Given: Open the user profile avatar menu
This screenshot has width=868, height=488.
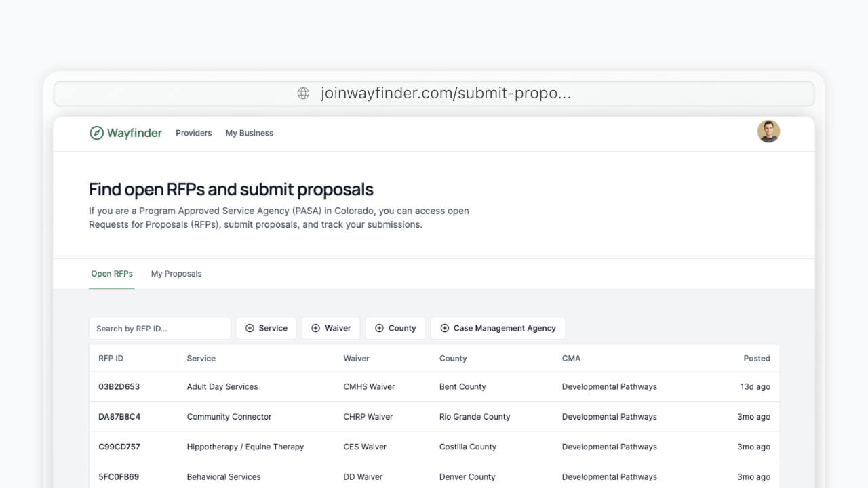Looking at the screenshot, I should [x=768, y=131].
